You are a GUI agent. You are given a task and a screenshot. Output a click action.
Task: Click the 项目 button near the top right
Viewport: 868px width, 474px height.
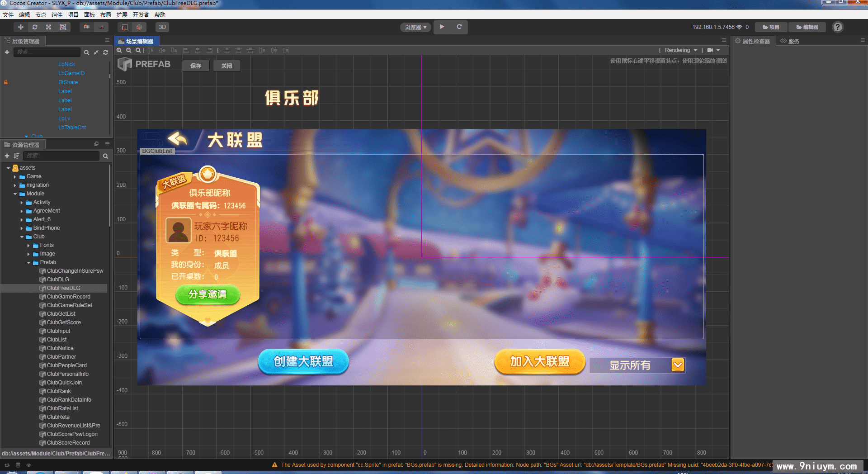(771, 27)
